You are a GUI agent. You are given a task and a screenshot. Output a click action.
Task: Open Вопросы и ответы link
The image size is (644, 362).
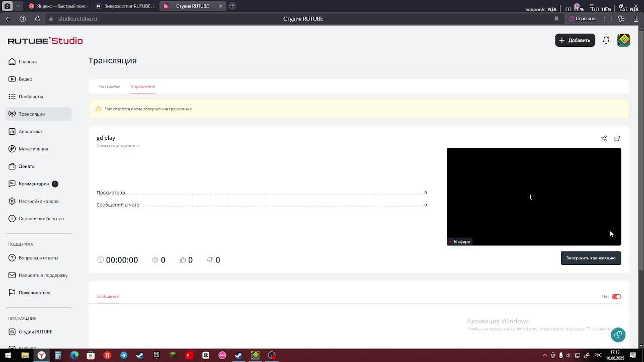(x=39, y=258)
